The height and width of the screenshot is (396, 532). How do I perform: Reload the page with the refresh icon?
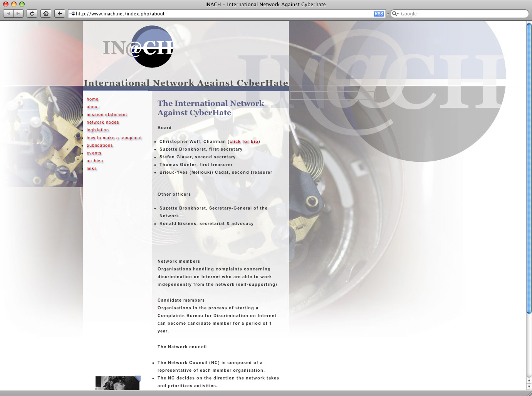pos(32,13)
